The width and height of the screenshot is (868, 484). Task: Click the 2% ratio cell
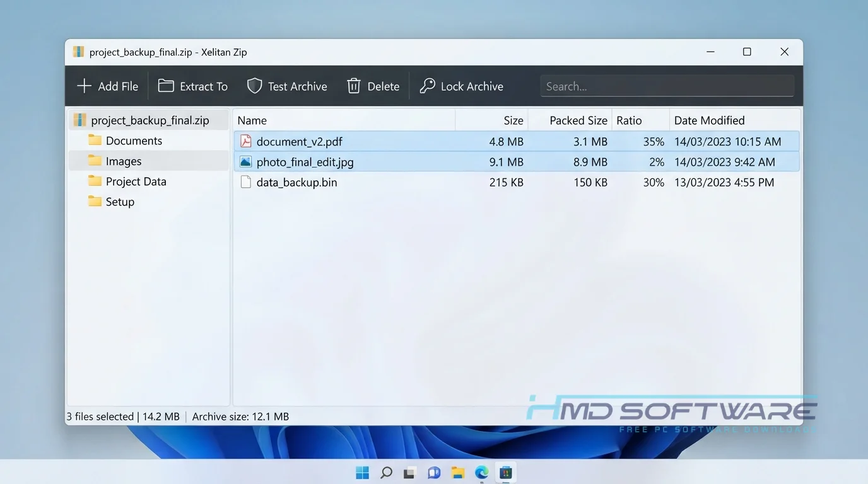pyautogui.click(x=657, y=162)
